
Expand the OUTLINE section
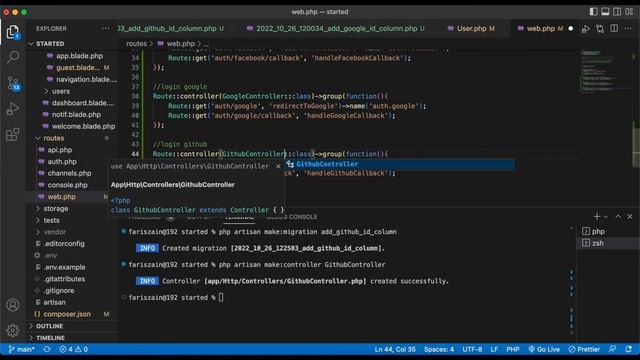[49, 326]
